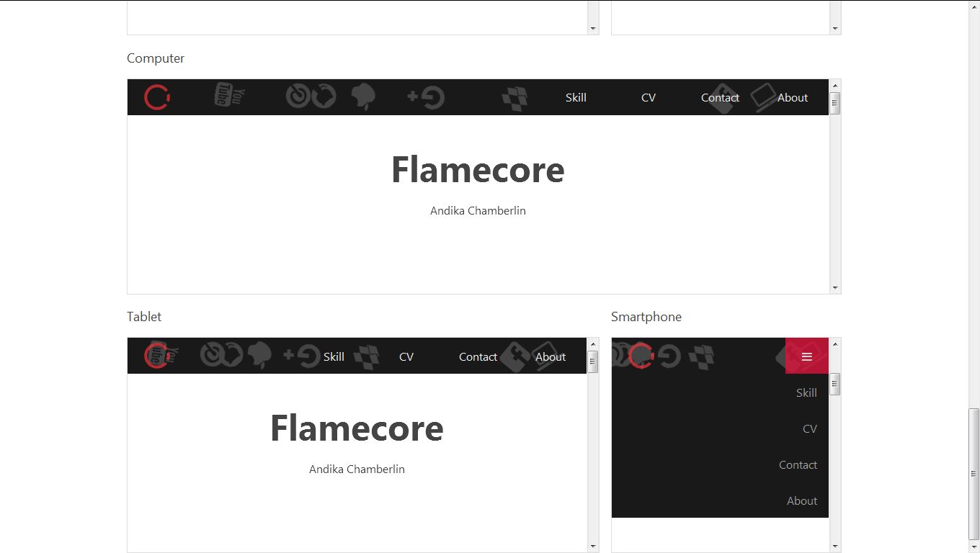Open Contact in Computer preview navbar
The height and width of the screenshot is (553, 980).
pyautogui.click(x=720, y=98)
